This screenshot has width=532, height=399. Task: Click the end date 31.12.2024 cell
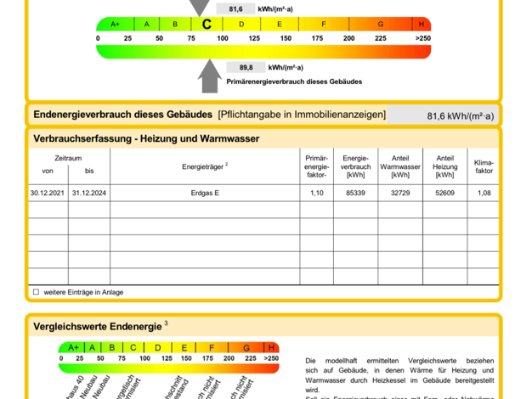89,194
